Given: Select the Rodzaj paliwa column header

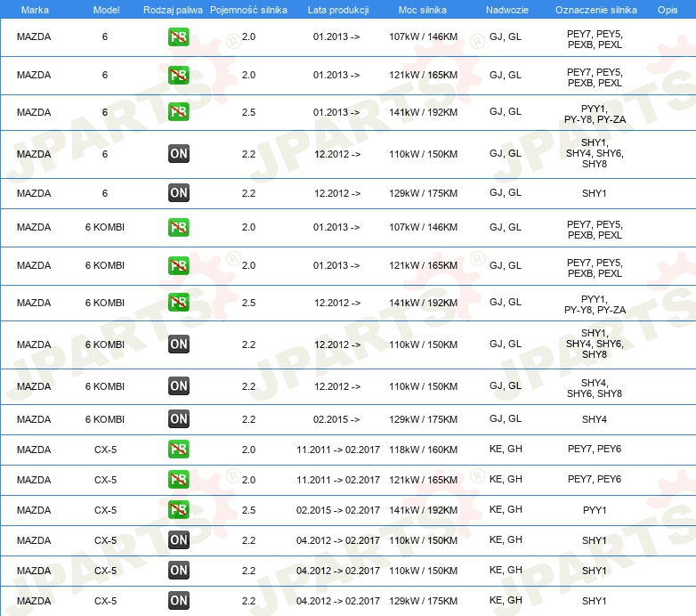Looking at the screenshot, I should pos(172,9).
